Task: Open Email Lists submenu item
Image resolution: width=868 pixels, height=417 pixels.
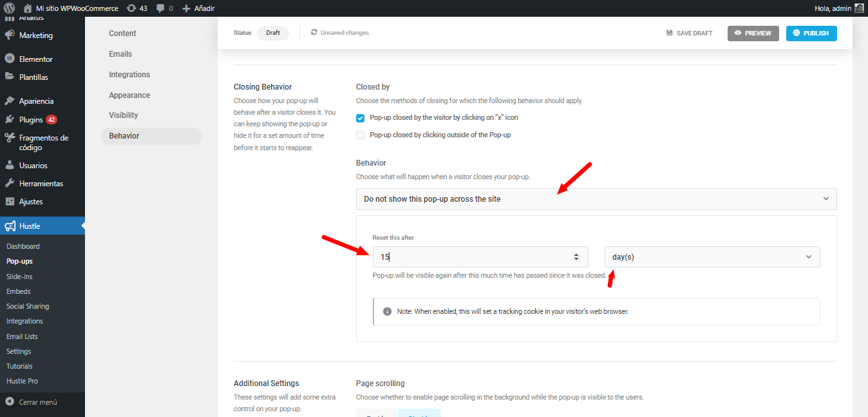Action: (23, 336)
